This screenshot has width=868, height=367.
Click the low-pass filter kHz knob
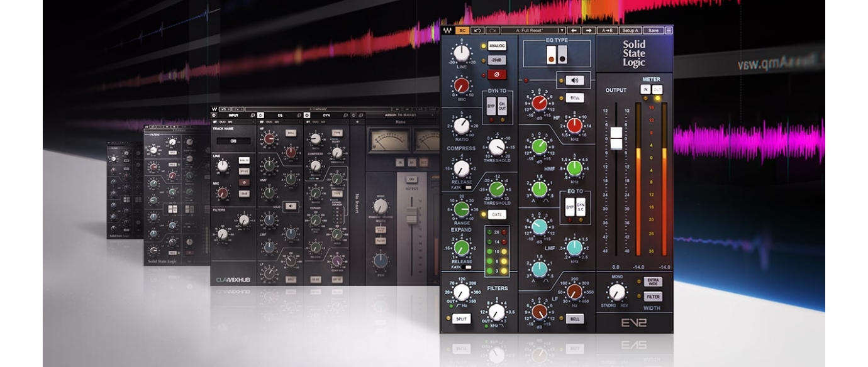coord(497,312)
